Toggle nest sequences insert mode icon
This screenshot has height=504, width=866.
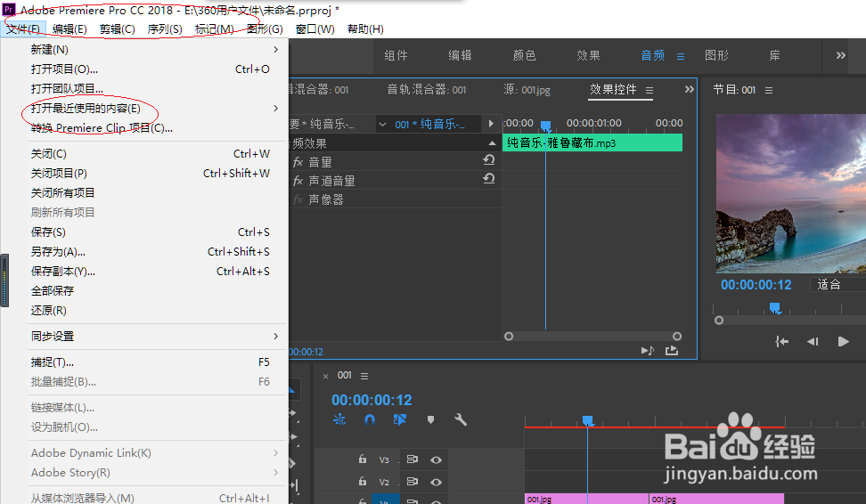(x=339, y=419)
